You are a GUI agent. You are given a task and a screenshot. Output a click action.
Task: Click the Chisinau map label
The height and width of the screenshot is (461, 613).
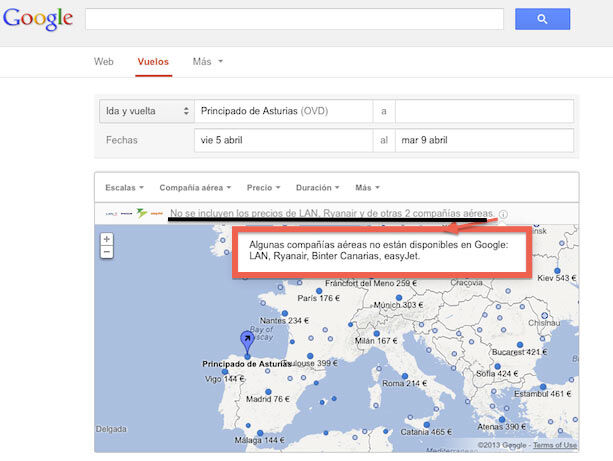[x=544, y=323]
